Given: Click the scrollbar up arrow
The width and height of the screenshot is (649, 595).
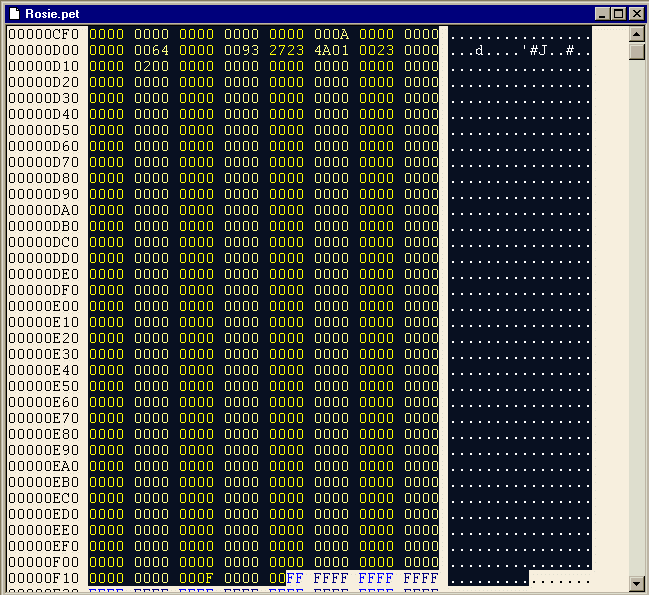Looking at the screenshot, I should [x=637, y=34].
